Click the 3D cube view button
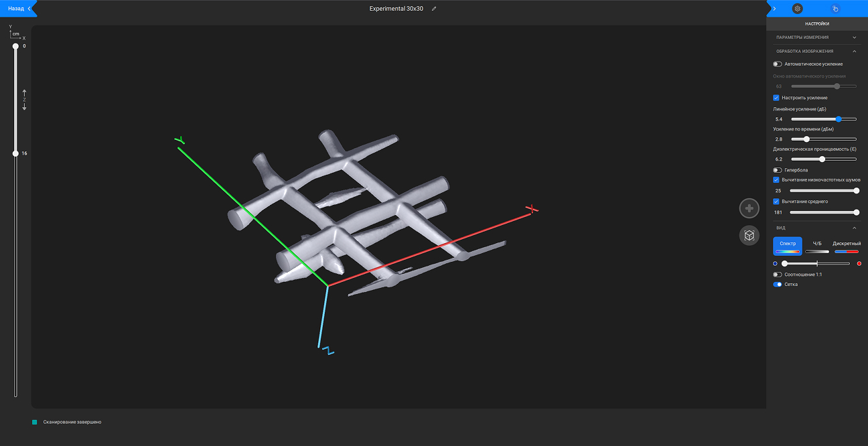This screenshot has width=868, height=446. 749,235
